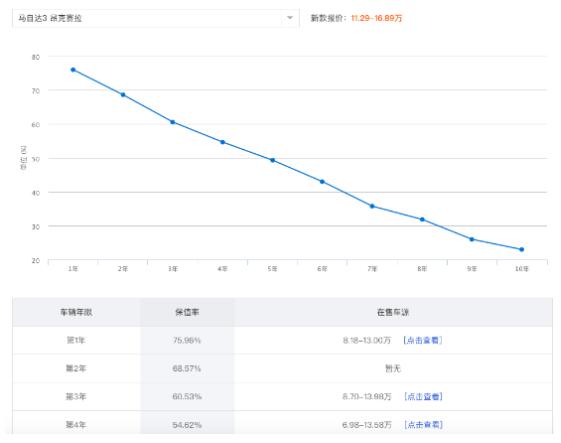
Task: Open the view link for year 1 listings
Action: coord(423,340)
